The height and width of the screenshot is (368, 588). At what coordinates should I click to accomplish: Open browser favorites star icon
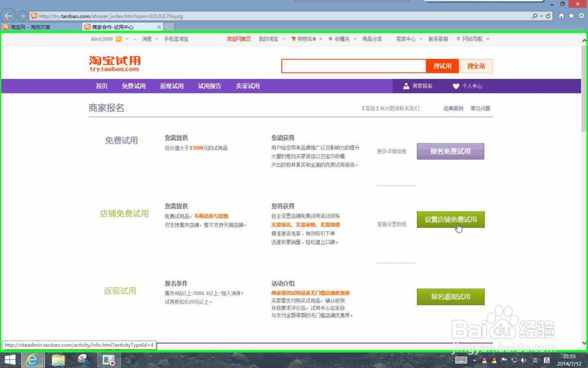pyautogui.click(x=571, y=16)
